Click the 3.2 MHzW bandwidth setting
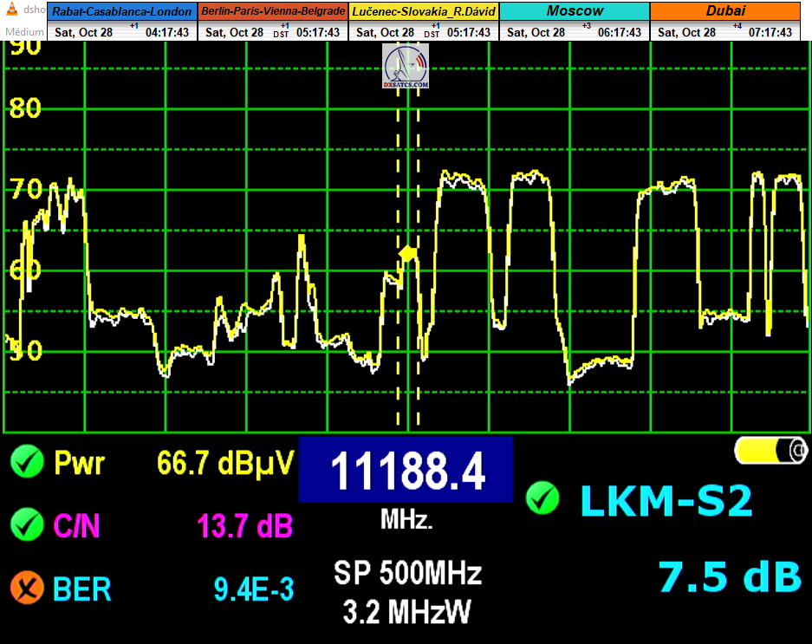The height and width of the screenshot is (644, 812). 406,612
